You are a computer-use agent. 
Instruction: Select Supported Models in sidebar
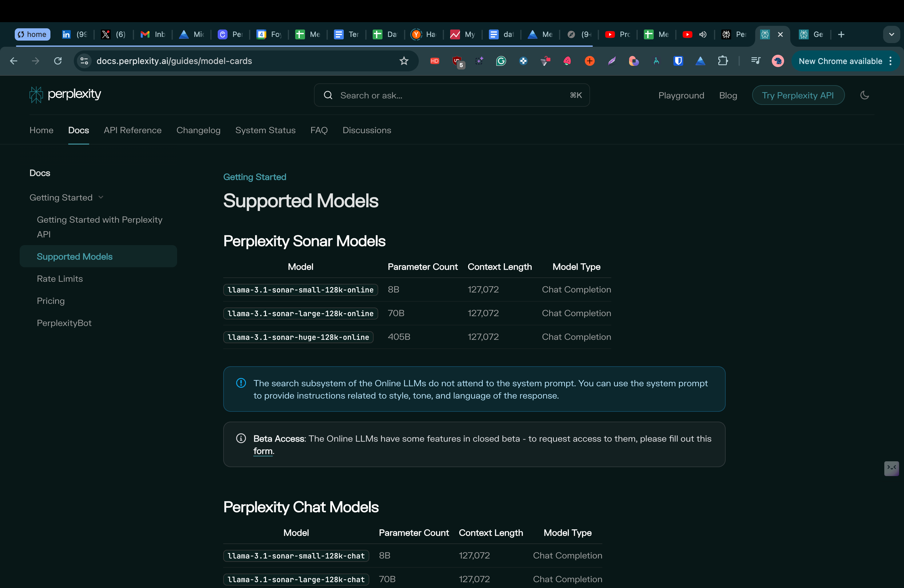pyautogui.click(x=98, y=256)
